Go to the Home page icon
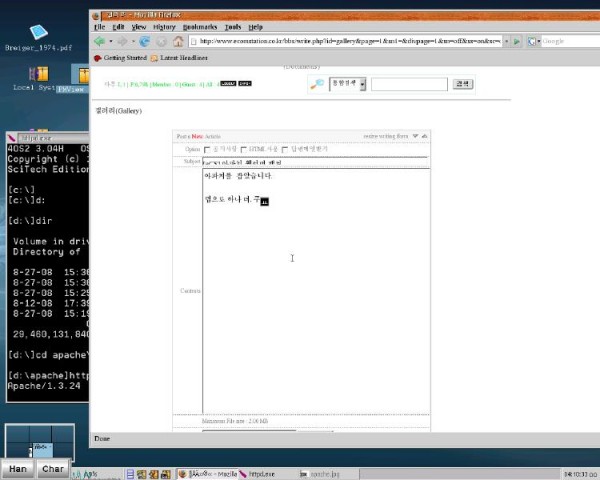This screenshot has height=480, width=600. (178, 41)
